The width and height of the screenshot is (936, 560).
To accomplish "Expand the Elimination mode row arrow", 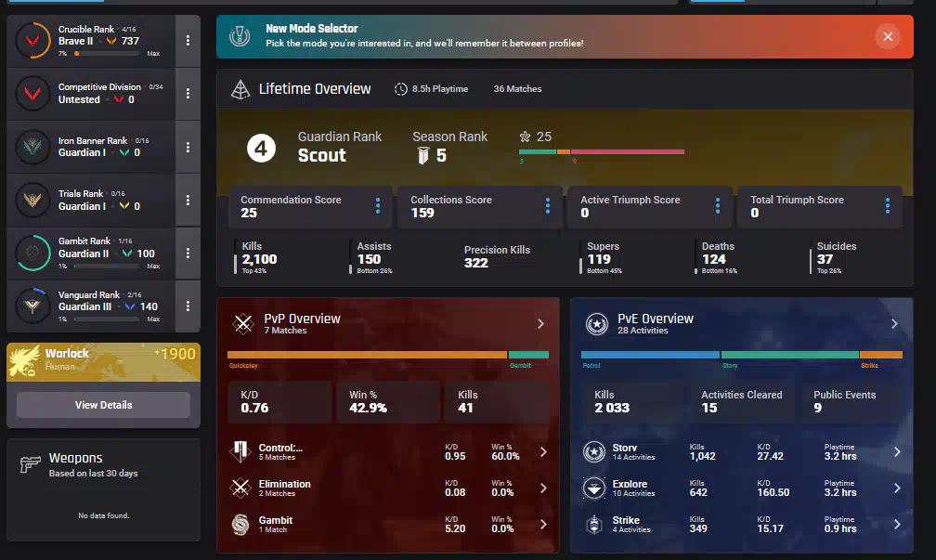I will coord(543,488).
